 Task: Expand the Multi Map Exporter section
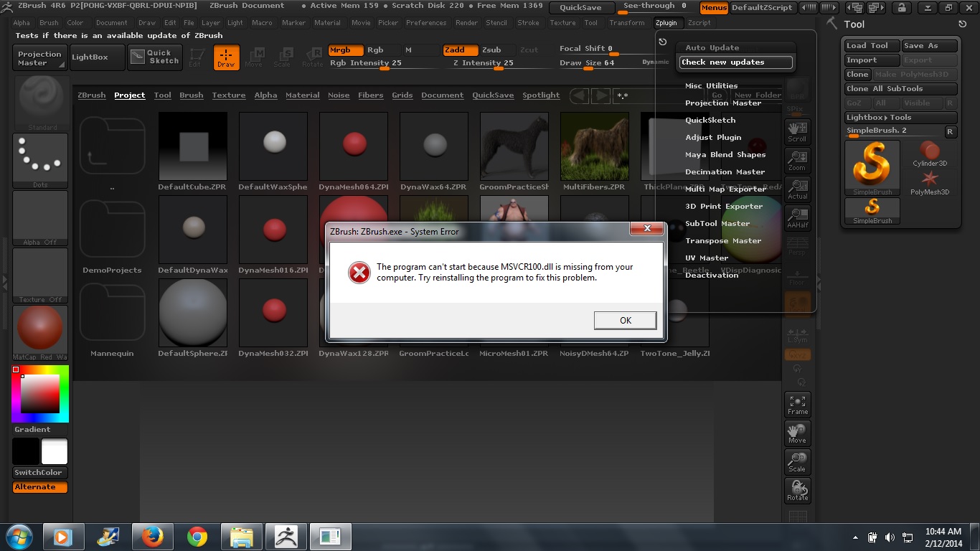(x=725, y=189)
